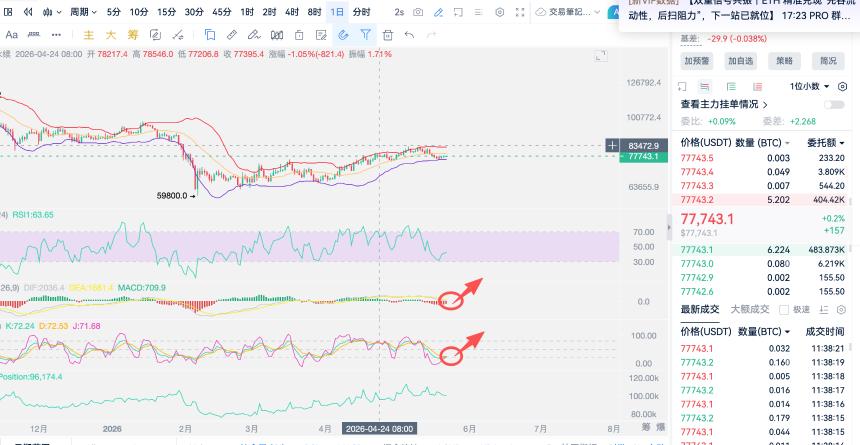Select the magnet snap drawing tool
Screen dimensions: 860x445
coord(343,35)
